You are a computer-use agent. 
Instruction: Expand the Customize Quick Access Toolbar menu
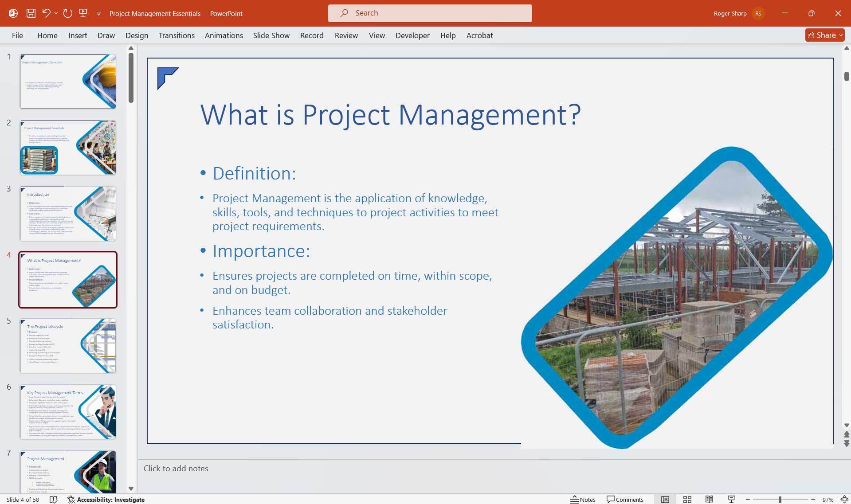tap(98, 13)
